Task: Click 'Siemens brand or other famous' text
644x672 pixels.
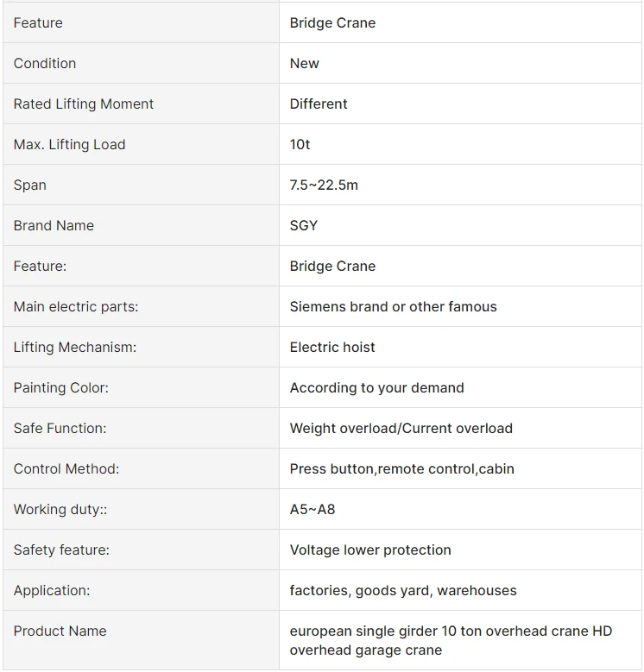Action: click(393, 307)
